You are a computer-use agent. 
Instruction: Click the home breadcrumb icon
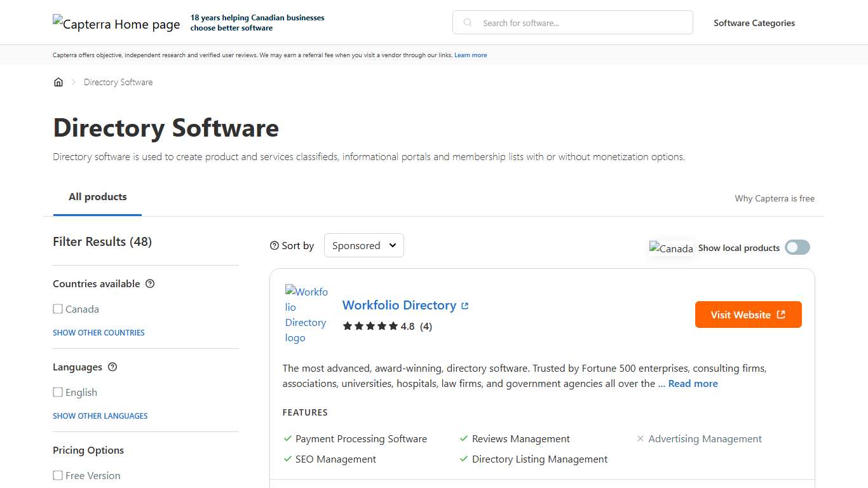pyautogui.click(x=58, y=81)
